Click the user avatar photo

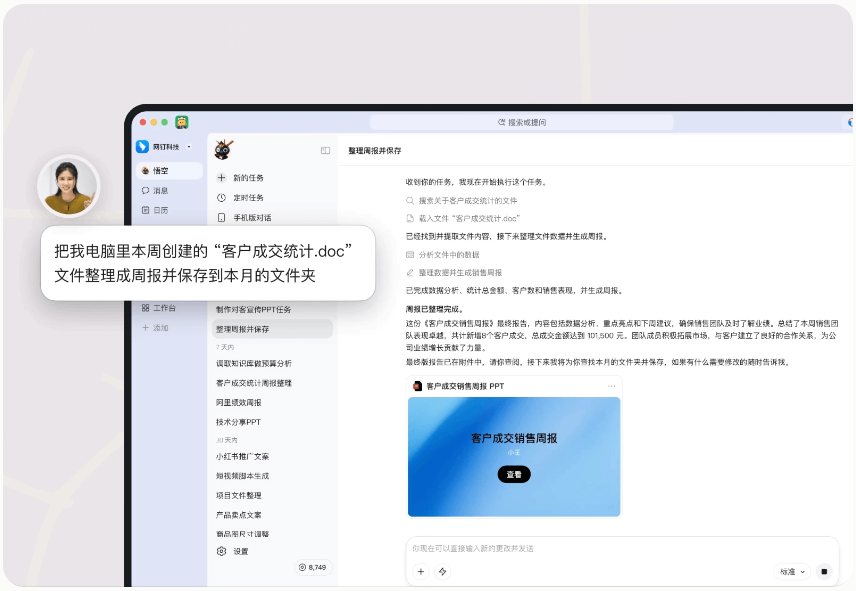click(68, 186)
